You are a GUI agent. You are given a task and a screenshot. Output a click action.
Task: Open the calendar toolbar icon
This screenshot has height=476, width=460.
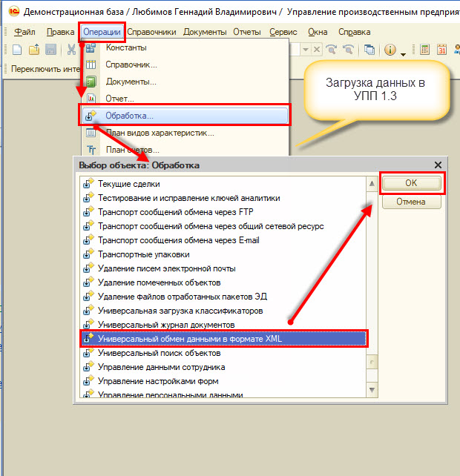click(441, 49)
